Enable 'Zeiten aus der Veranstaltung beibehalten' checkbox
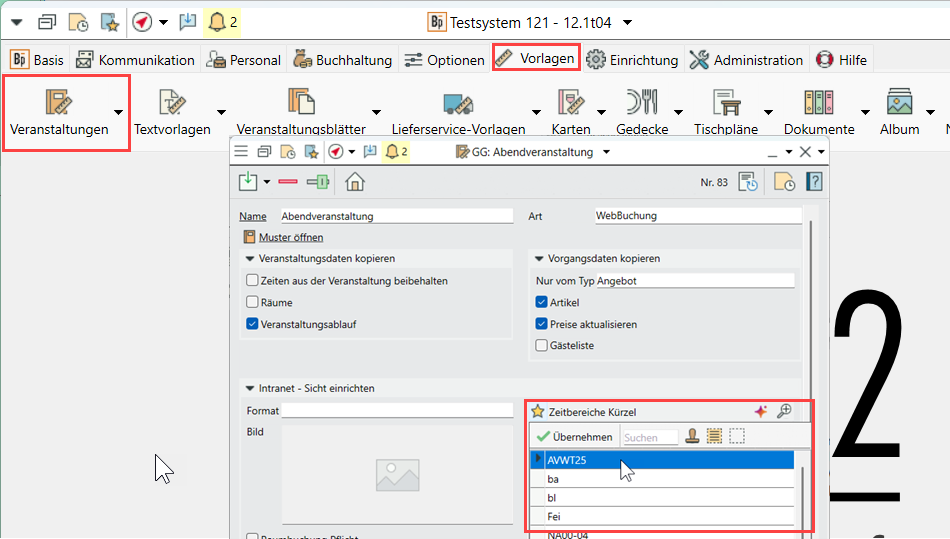Viewport: 950px width, 539px height. pyautogui.click(x=252, y=281)
